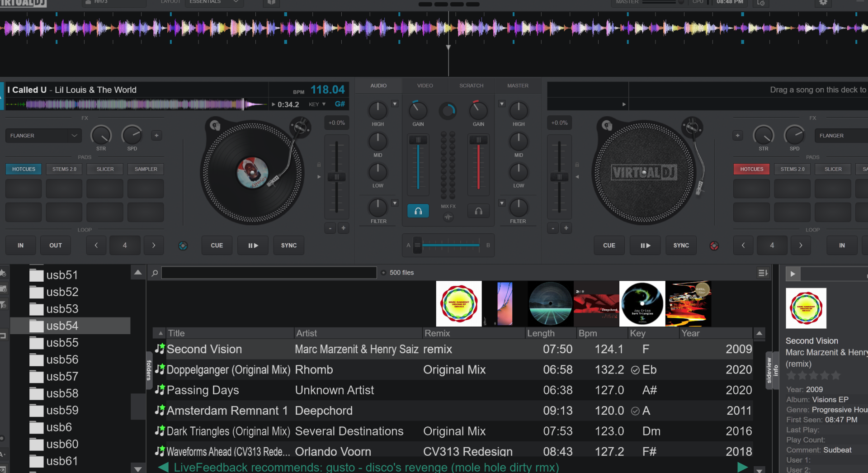Sort tracks by Bpm column header
This screenshot has width=868, height=473.
(602, 333)
